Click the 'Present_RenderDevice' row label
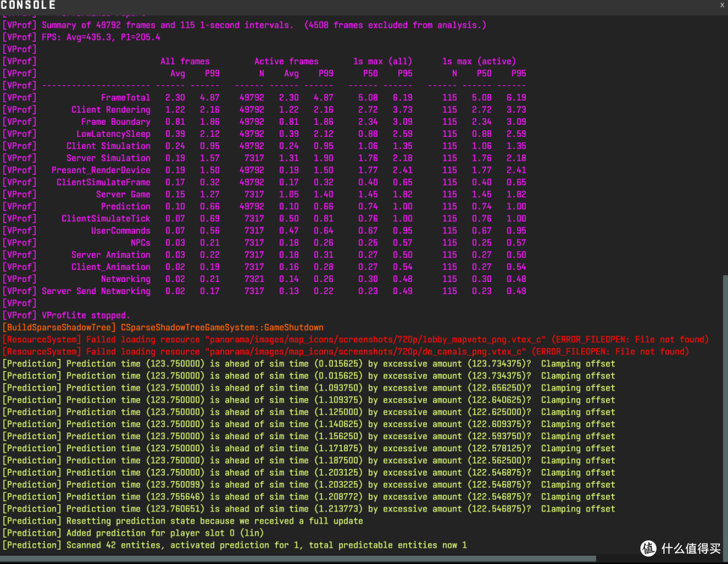Screen dimensions: 728x564 100,170
